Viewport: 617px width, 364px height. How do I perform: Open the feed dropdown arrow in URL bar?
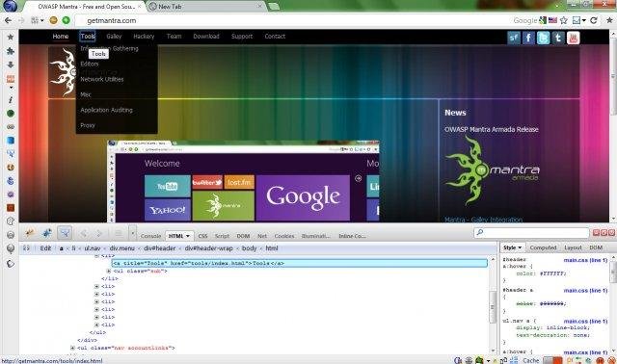tap(584, 20)
